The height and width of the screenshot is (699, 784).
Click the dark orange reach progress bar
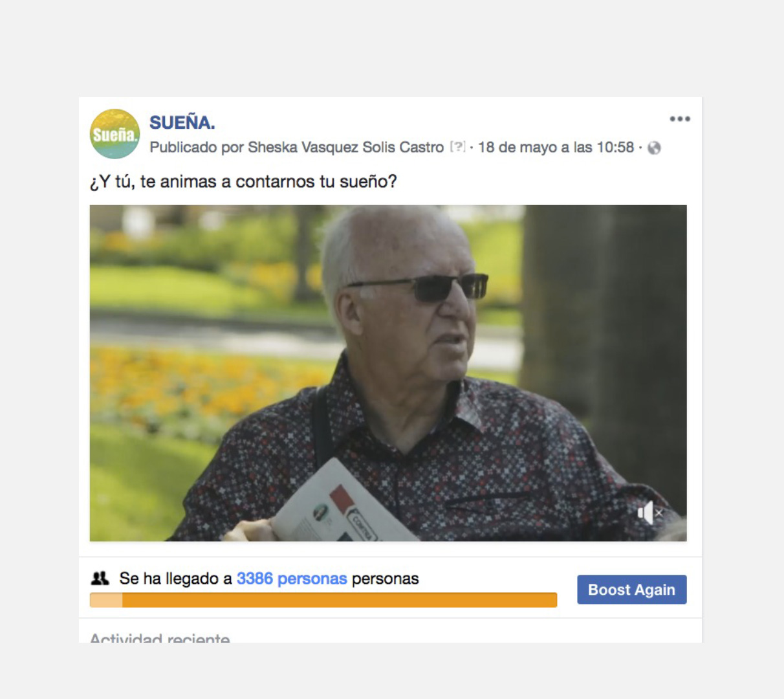[340, 600]
